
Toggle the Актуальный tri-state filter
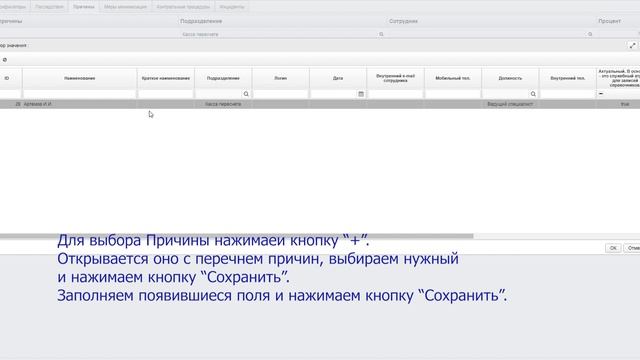click(601, 94)
